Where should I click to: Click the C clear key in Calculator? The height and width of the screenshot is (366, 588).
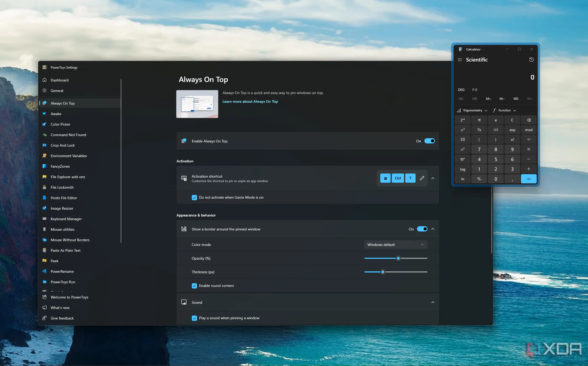(512, 120)
